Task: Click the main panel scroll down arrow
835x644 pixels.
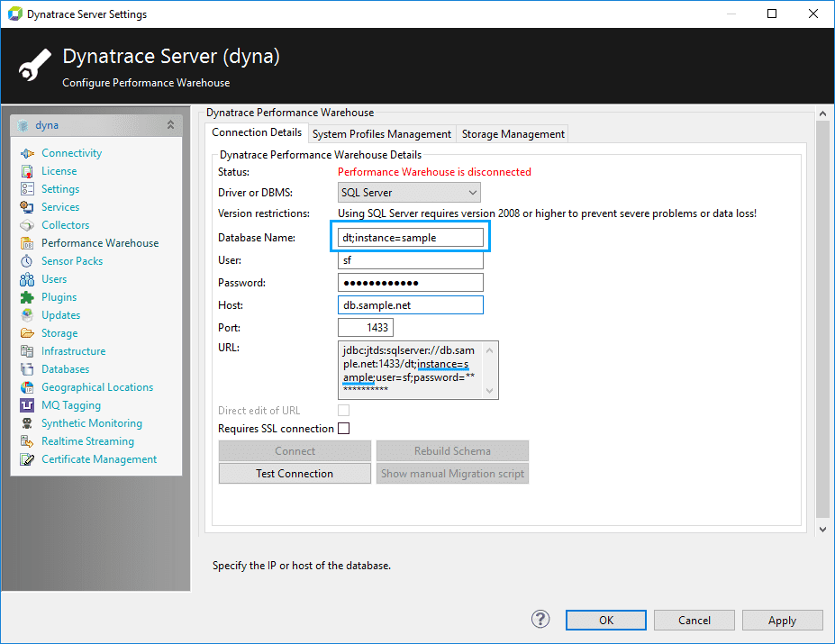Action: (822, 529)
